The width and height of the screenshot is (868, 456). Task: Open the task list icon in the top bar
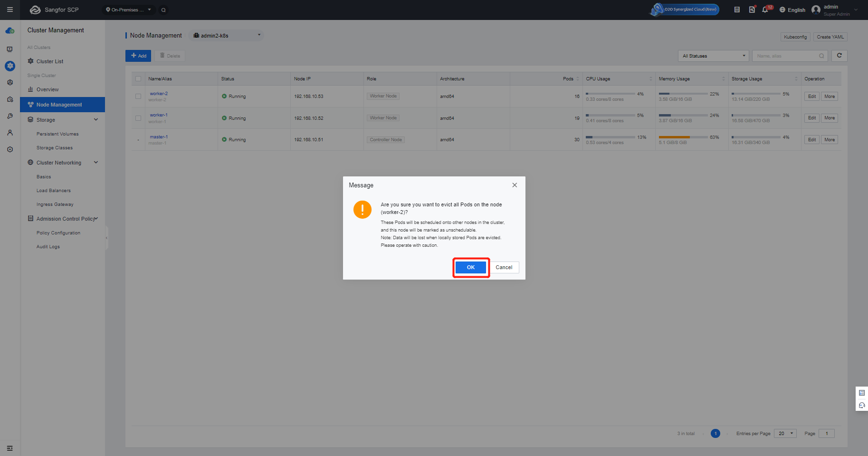point(737,10)
